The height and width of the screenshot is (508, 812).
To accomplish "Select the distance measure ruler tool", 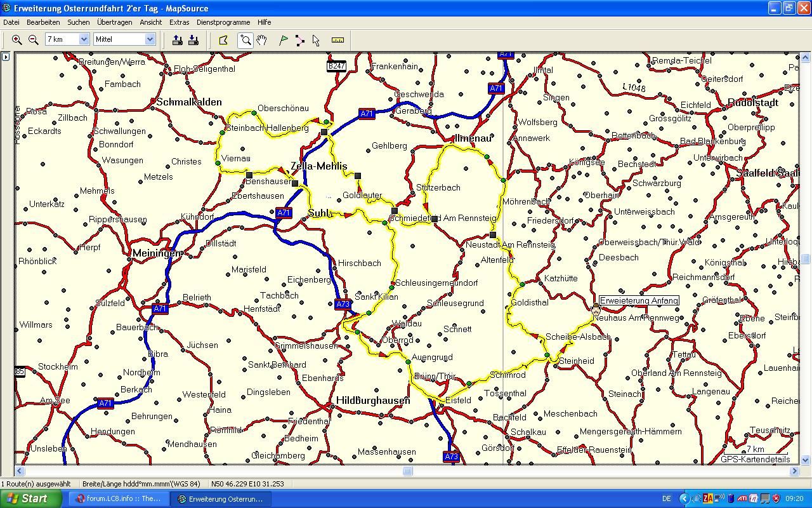I will point(337,39).
